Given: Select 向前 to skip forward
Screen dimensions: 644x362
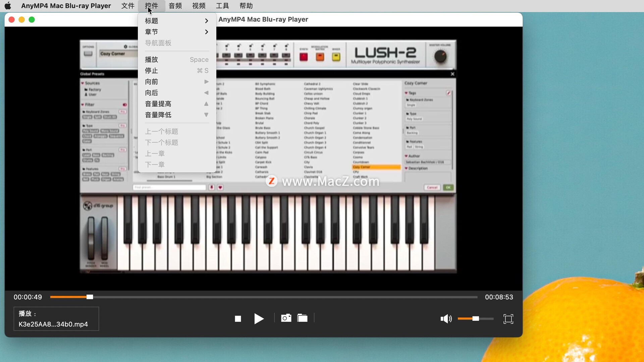Looking at the screenshot, I should click(177, 82).
